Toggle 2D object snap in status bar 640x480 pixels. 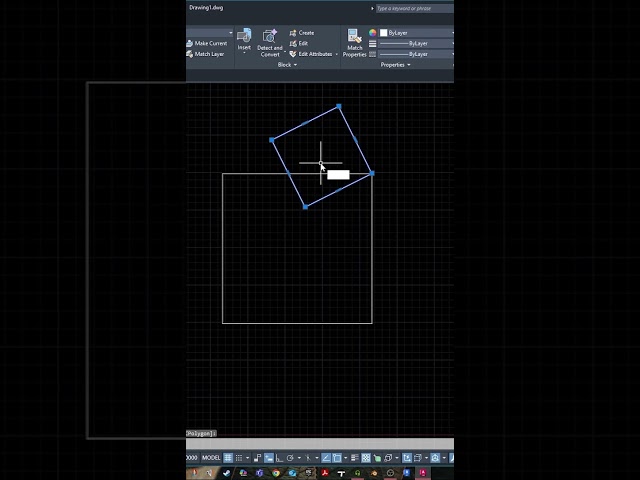coord(337,458)
